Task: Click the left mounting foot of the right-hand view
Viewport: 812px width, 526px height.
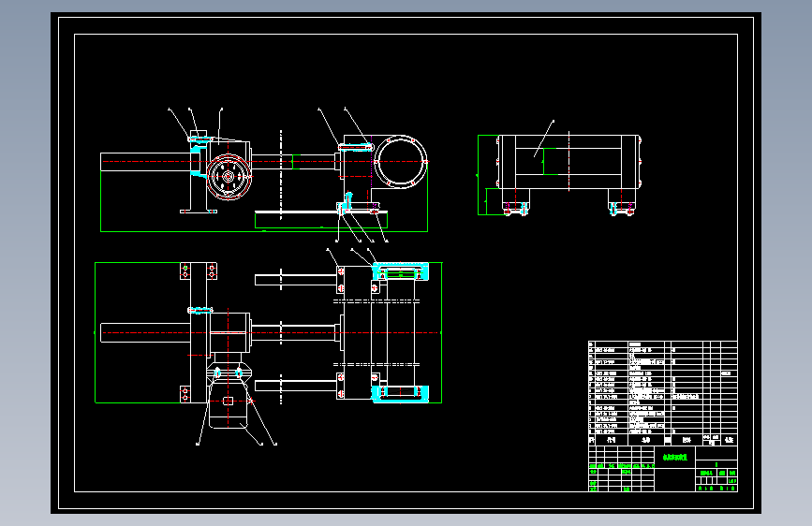Action: coord(516,202)
